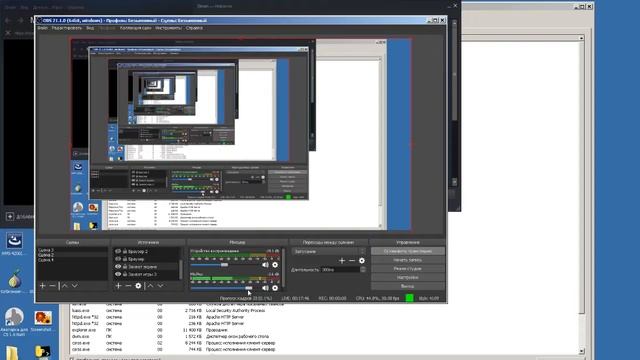Open the Screenshot desktop shortcut icon
Image resolution: width=640 pixels, height=360 pixels.
43,318
